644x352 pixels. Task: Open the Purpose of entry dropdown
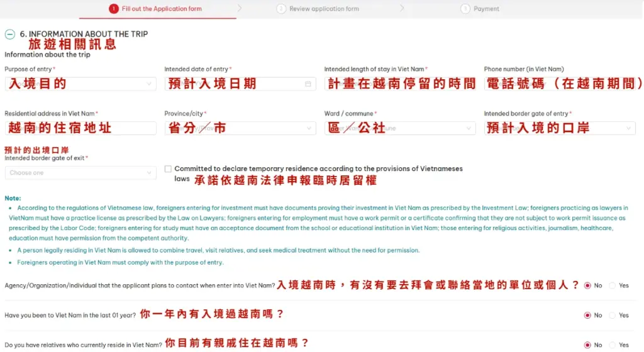pos(80,84)
